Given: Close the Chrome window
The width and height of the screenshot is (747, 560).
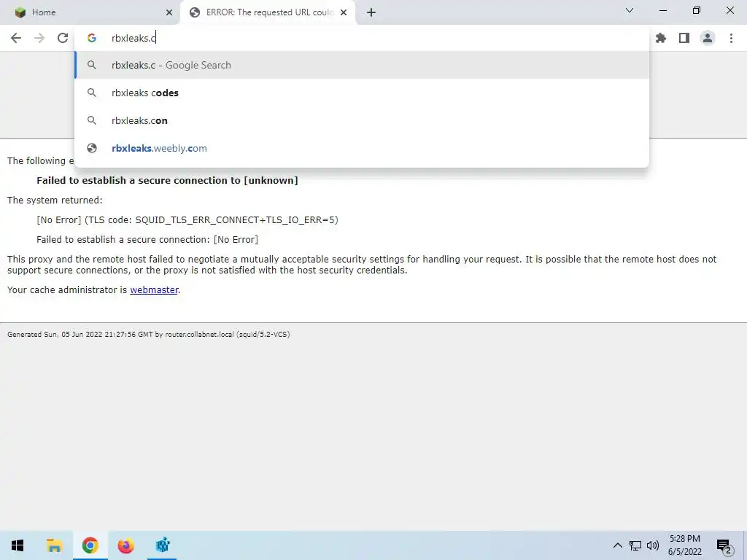Looking at the screenshot, I should 729,10.
